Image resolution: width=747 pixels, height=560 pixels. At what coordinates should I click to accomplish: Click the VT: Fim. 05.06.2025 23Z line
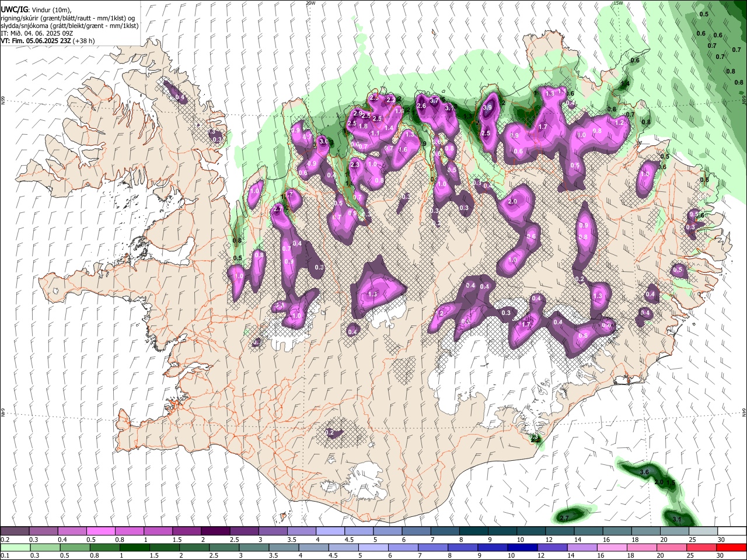(47, 41)
